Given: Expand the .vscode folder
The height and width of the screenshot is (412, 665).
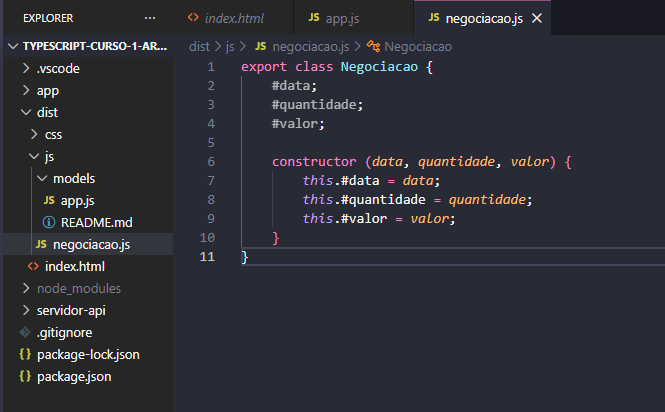Looking at the screenshot, I should point(25,69).
